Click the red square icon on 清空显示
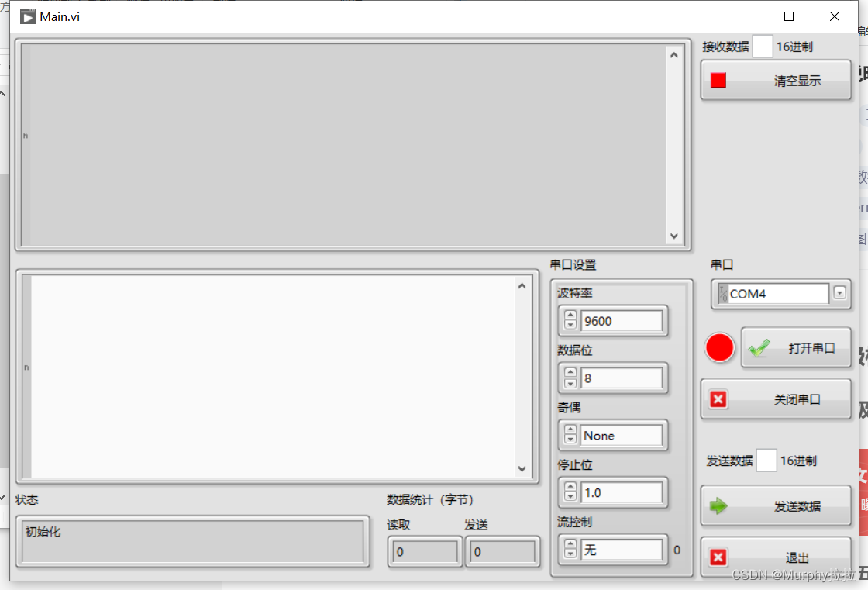The height and width of the screenshot is (590, 868). tap(718, 80)
